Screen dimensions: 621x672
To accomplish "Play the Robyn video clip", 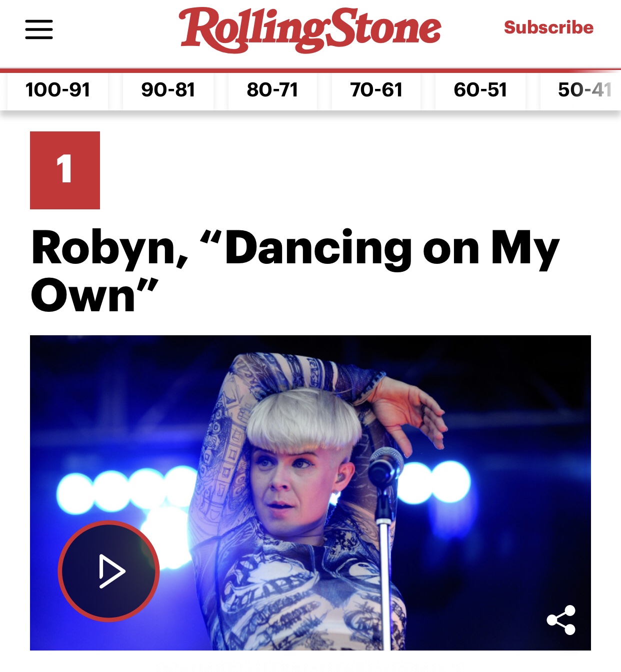I will coord(109,571).
